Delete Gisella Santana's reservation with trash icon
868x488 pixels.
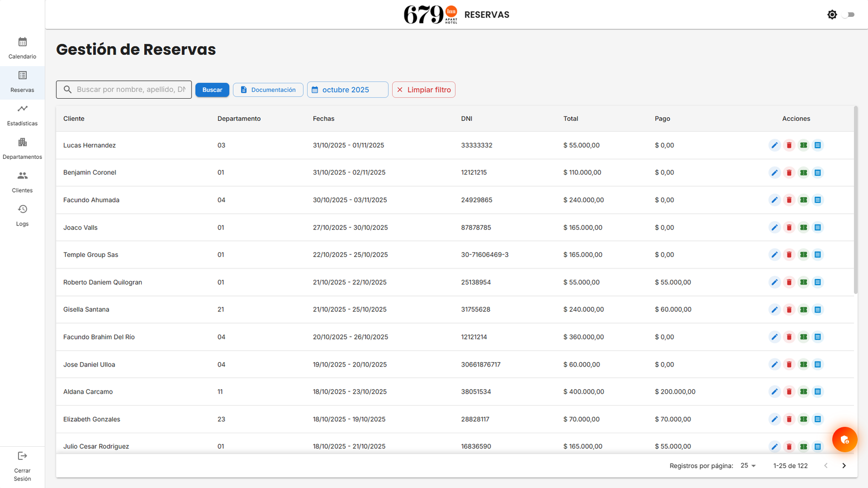789,310
